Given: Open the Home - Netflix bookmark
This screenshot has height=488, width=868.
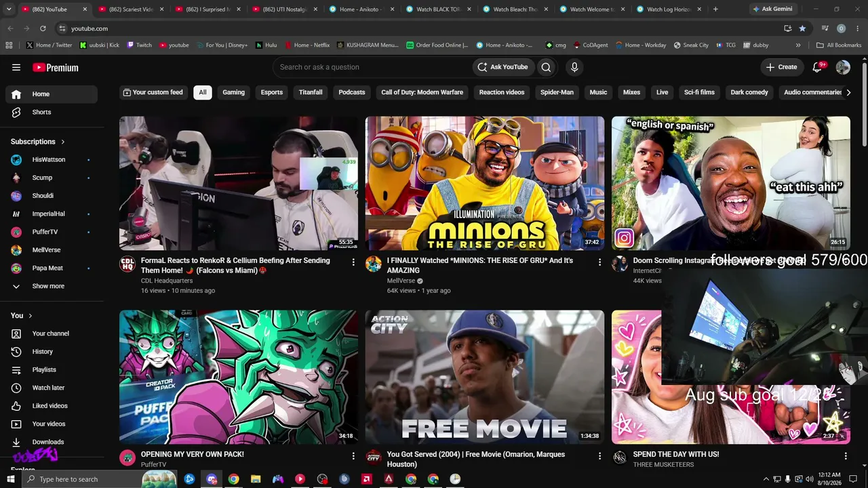Looking at the screenshot, I should tap(307, 45).
